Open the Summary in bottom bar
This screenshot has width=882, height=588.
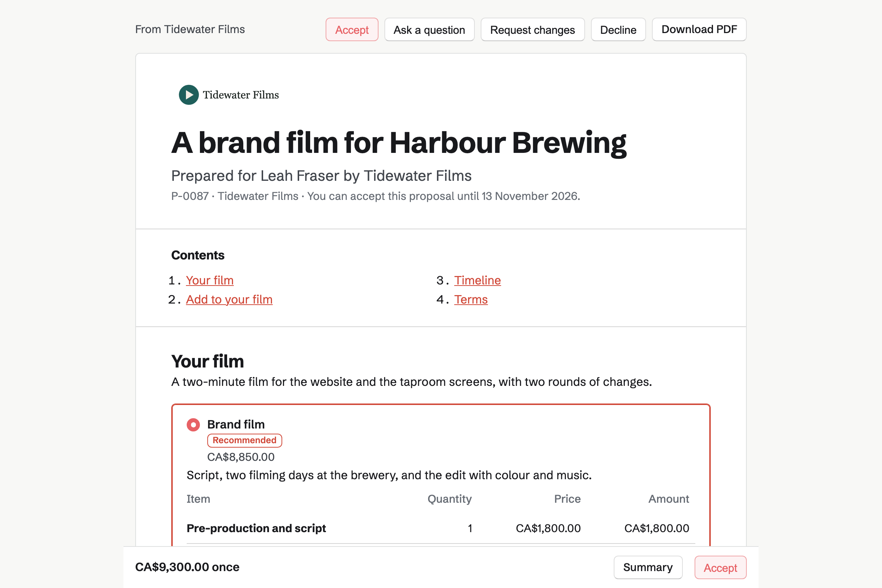(648, 567)
